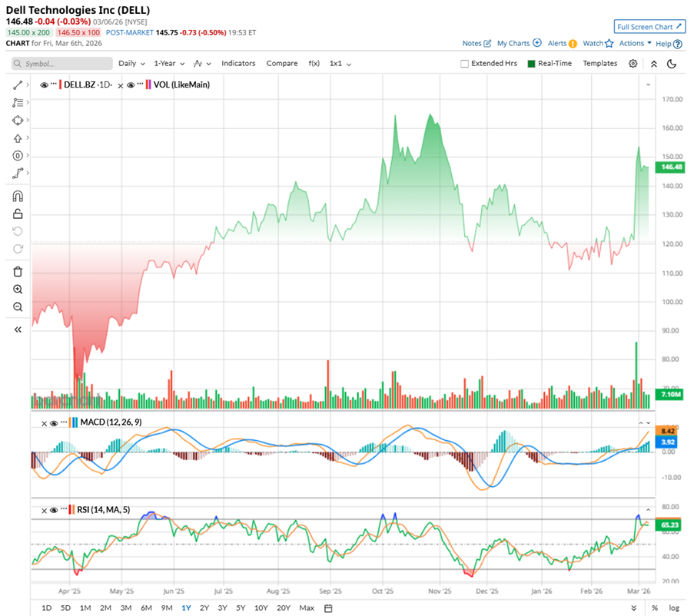Select the geometric shapes tool

coord(17,121)
